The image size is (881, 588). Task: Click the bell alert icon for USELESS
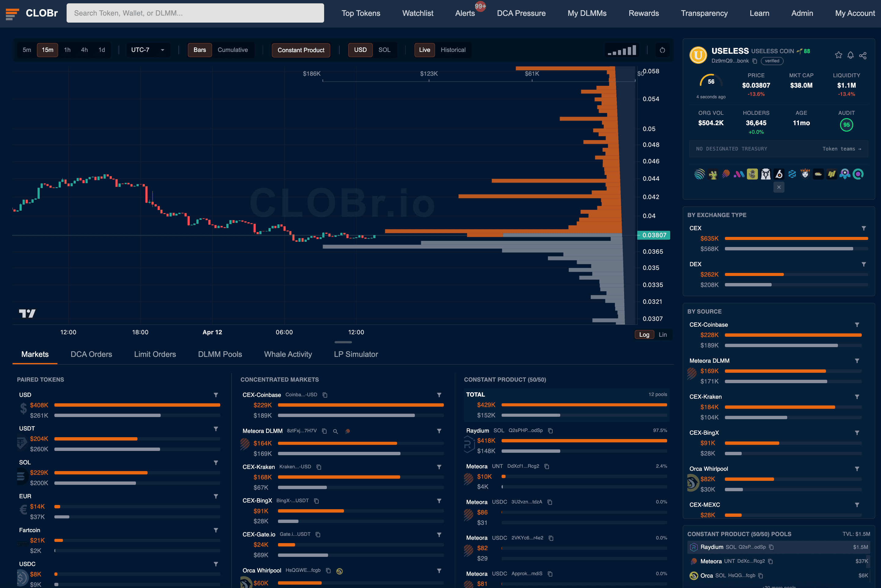pyautogui.click(x=851, y=55)
